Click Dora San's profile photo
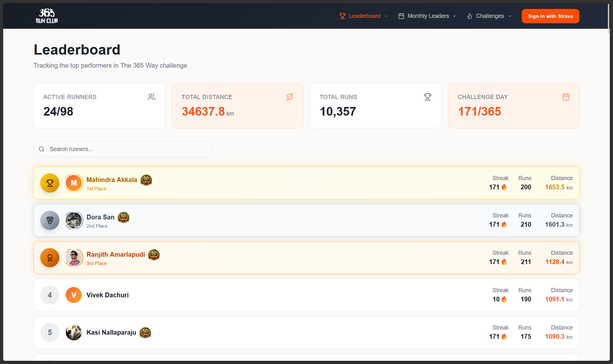Screen dimensions: 613x364 pyautogui.click(x=74, y=220)
